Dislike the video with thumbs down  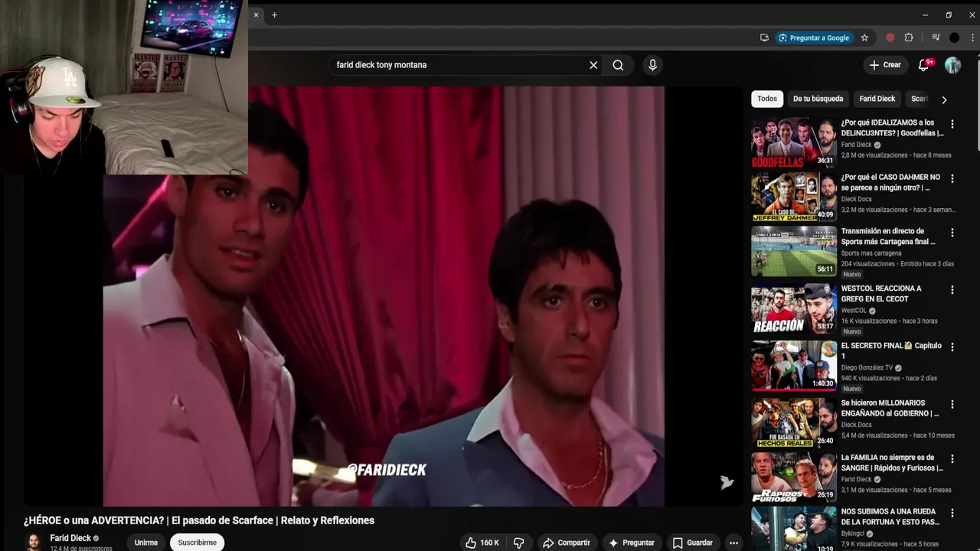point(518,543)
